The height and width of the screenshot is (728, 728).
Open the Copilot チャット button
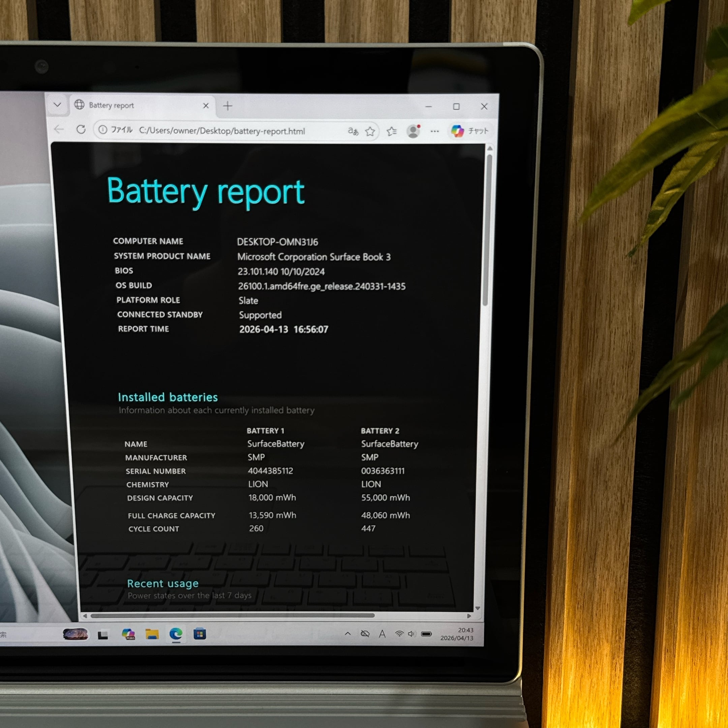click(470, 131)
